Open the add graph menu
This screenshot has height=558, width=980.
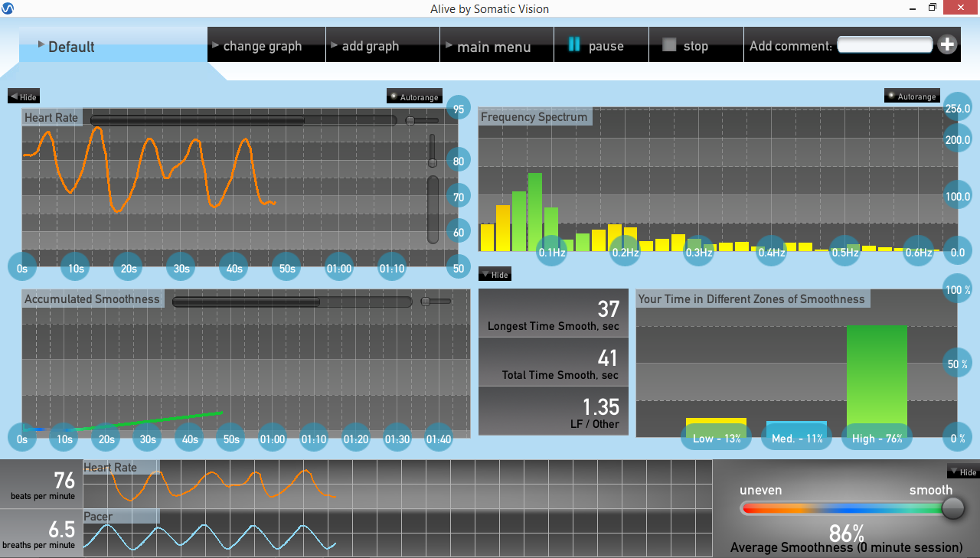click(x=382, y=46)
